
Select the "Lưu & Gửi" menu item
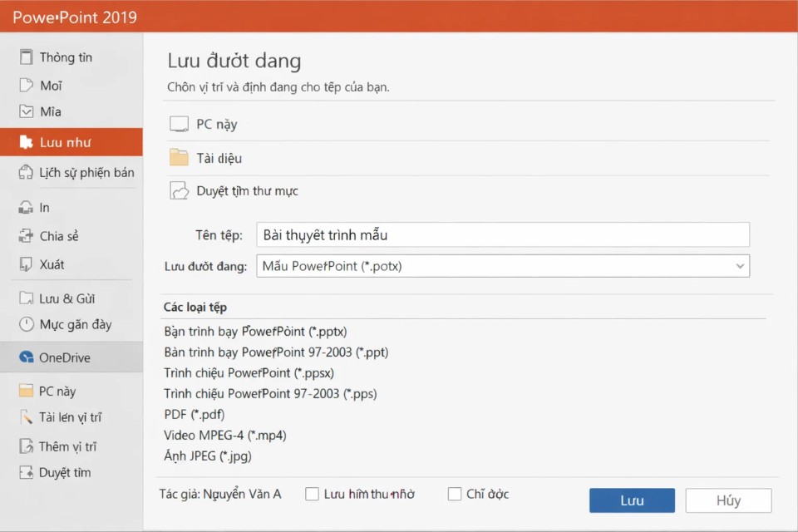point(26,298)
